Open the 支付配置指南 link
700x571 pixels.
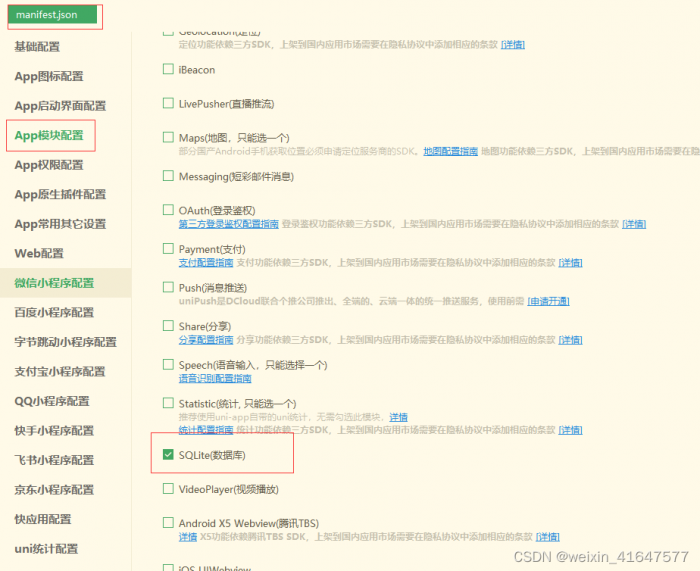click(206, 263)
